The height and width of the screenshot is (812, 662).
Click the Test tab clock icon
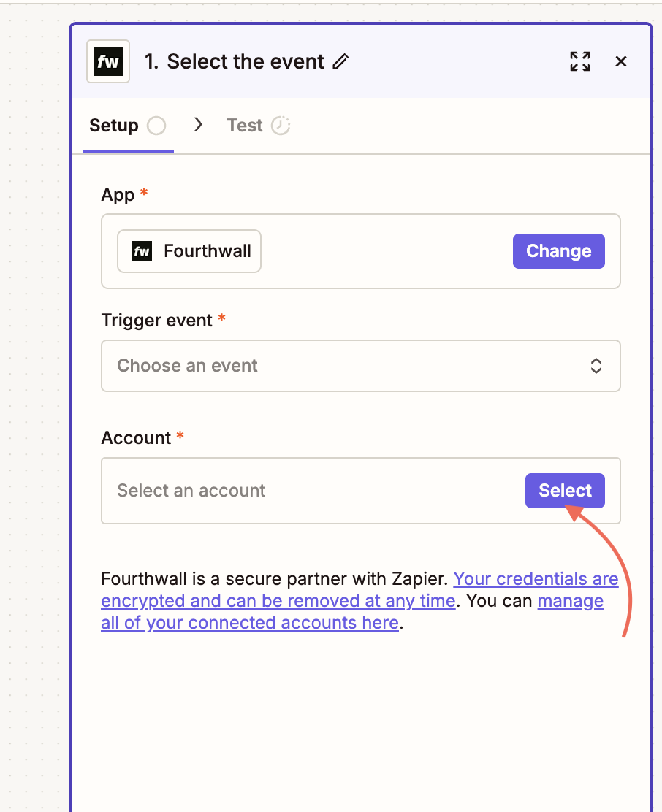(x=281, y=126)
